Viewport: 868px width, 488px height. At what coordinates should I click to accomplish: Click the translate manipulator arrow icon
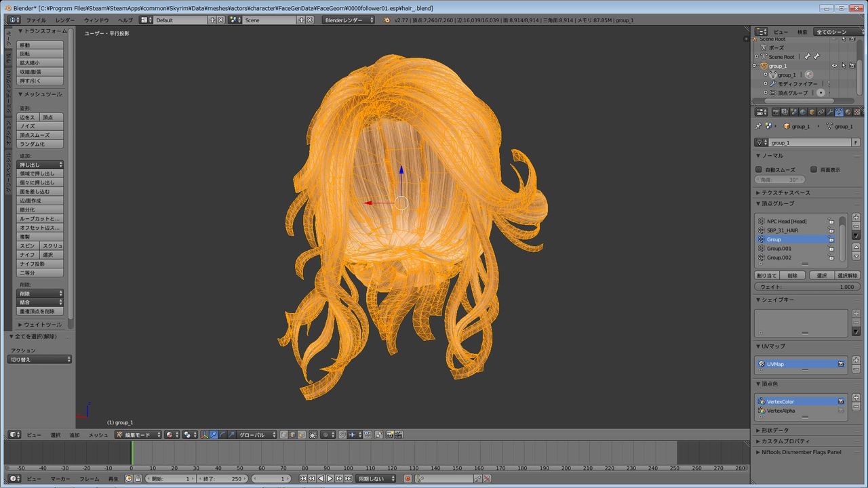click(x=213, y=434)
